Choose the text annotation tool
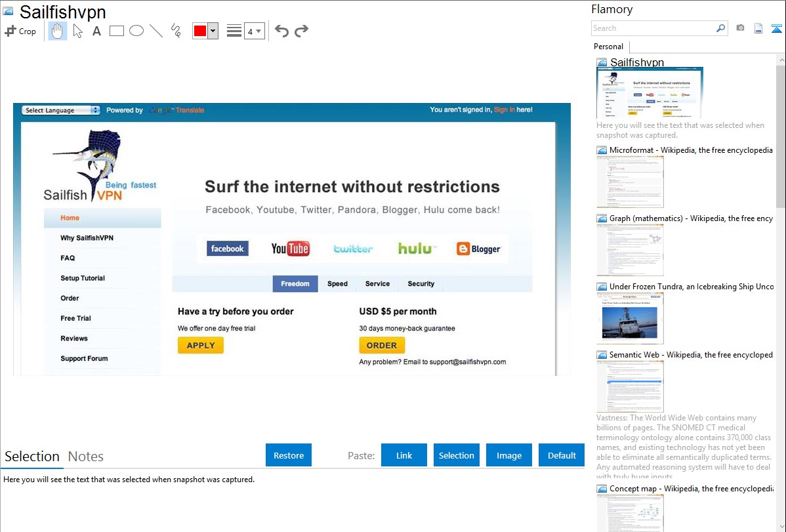This screenshot has height=532, width=786. [x=96, y=31]
